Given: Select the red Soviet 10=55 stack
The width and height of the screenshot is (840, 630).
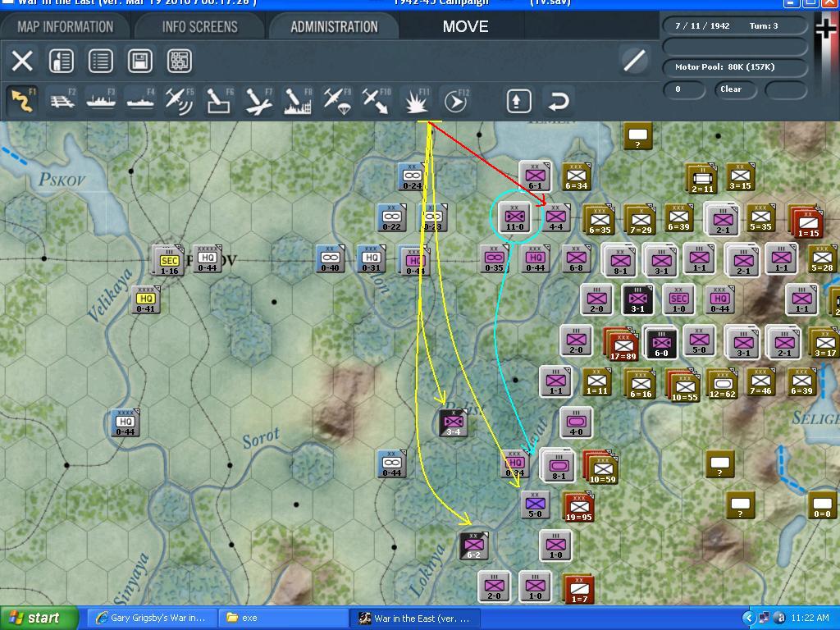Looking at the screenshot, I should click(683, 385).
